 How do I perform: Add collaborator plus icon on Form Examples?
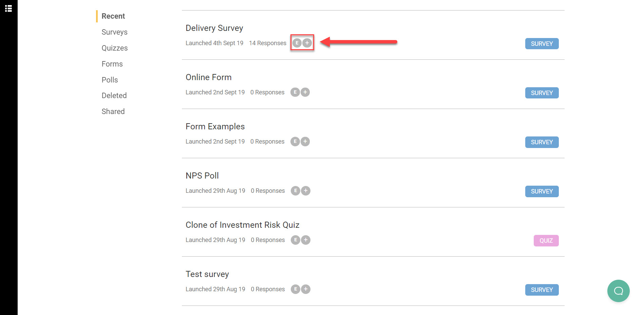pos(305,141)
